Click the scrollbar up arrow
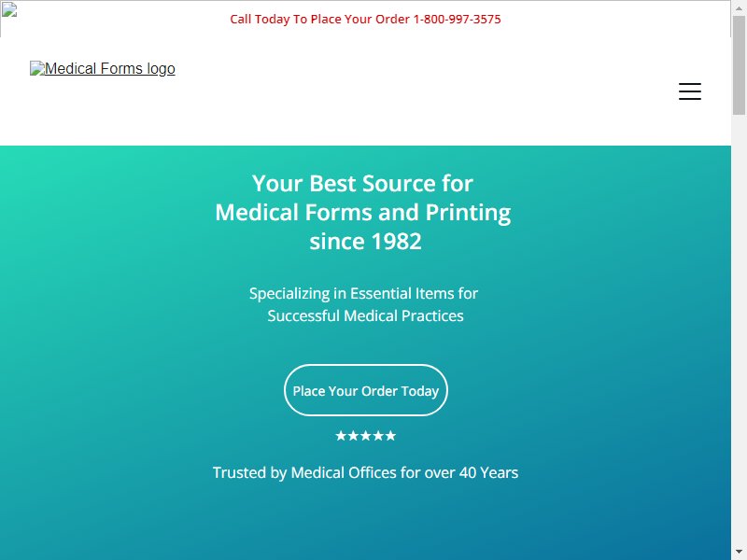 tap(739, 8)
